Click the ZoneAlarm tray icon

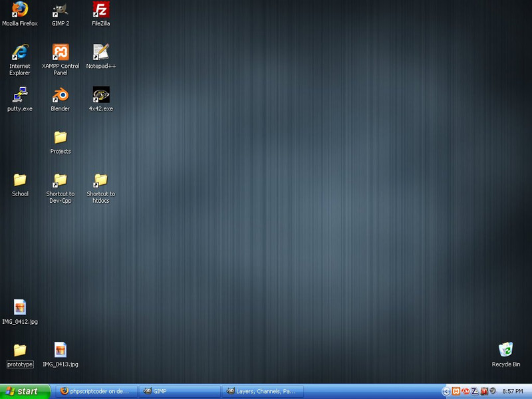(x=474, y=392)
